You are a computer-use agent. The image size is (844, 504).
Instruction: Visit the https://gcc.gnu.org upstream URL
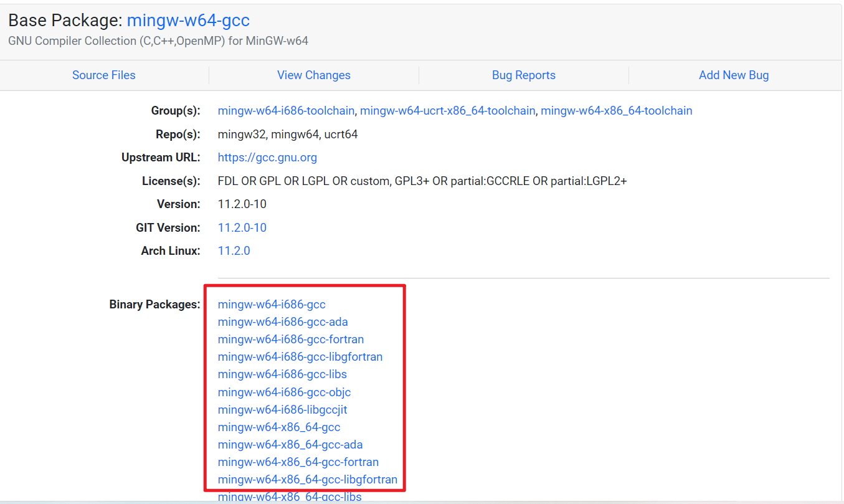pyautogui.click(x=267, y=158)
